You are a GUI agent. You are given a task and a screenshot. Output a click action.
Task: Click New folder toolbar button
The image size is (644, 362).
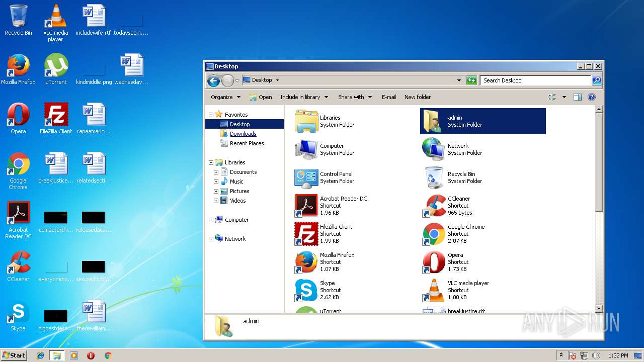418,97
